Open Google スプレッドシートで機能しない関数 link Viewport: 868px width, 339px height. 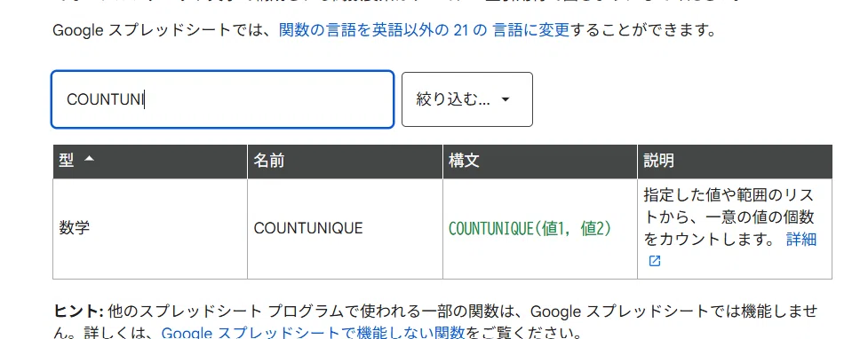(x=314, y=333)
